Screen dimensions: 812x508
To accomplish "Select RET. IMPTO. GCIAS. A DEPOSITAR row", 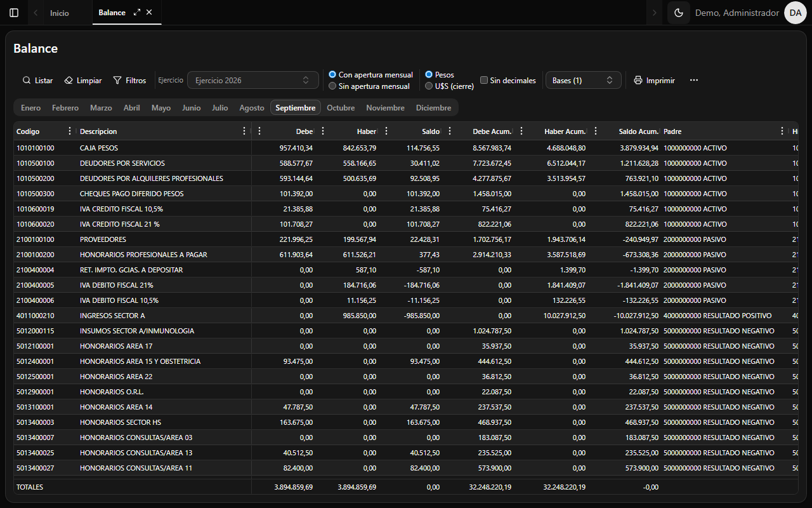I will (406, 270).
